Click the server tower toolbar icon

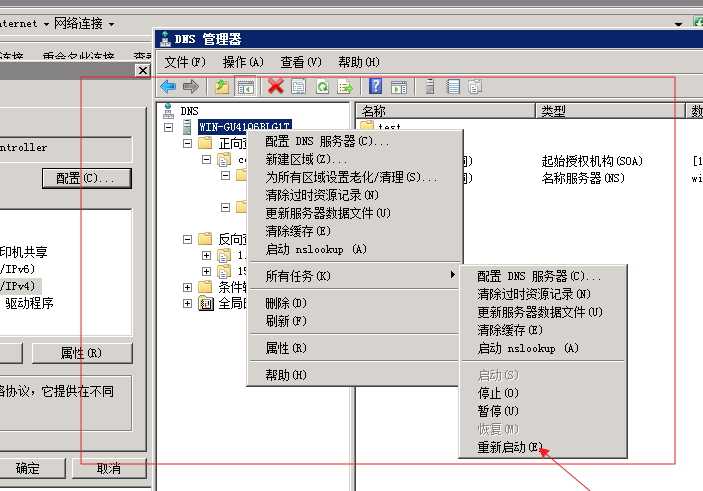coord(430,86)
